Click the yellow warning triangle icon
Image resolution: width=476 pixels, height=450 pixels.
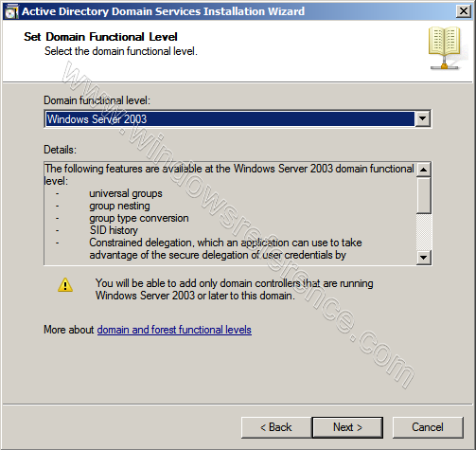coord(65,285)
